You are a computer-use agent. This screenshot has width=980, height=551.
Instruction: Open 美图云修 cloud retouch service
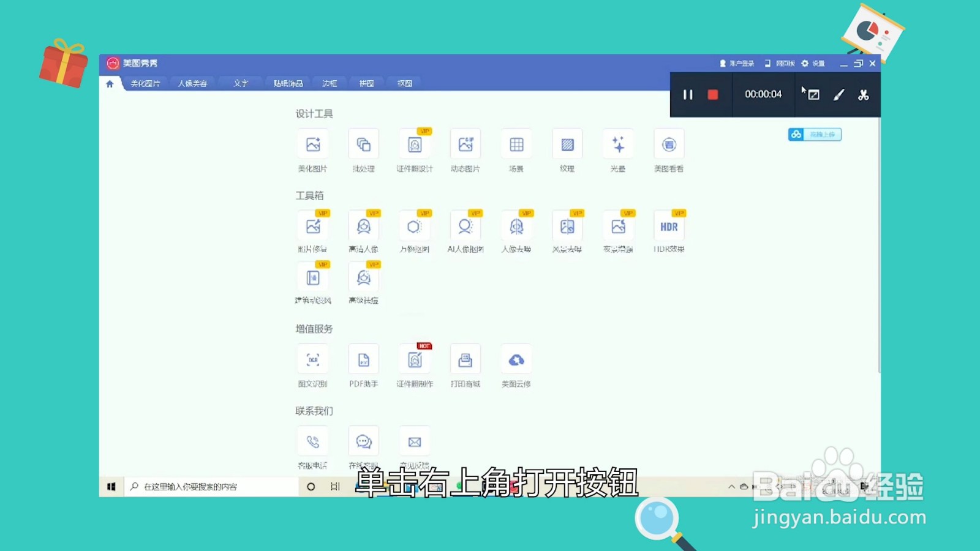pos(516,360)
